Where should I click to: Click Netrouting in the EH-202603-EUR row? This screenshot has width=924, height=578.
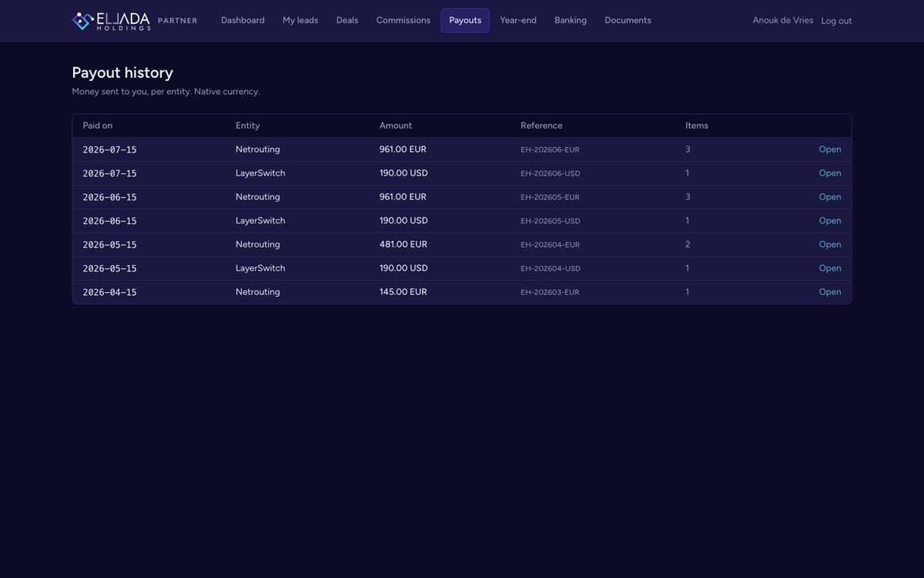258,292
